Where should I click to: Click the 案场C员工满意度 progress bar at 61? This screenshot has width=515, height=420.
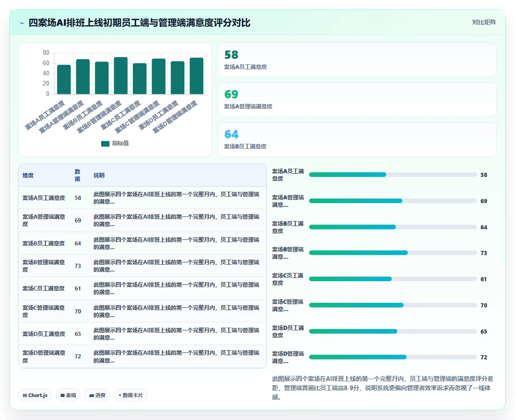click(x=393, y=279)
